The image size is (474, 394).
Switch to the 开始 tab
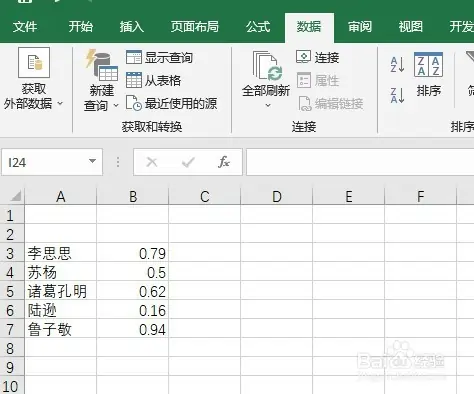click(x=81, y=27)
